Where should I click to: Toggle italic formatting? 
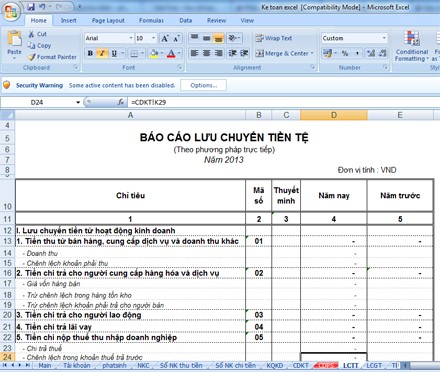[x=102, y=53]
